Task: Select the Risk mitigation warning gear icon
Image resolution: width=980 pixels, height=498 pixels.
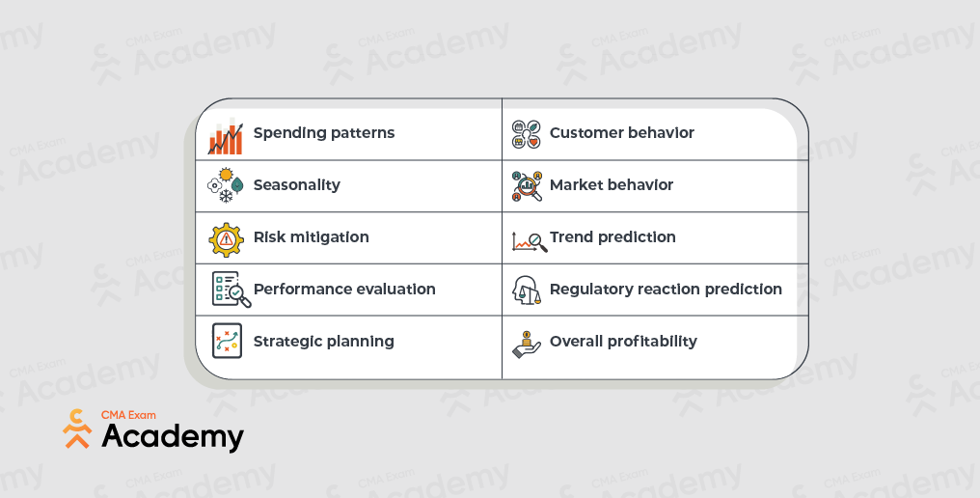Action: [227, 239]
